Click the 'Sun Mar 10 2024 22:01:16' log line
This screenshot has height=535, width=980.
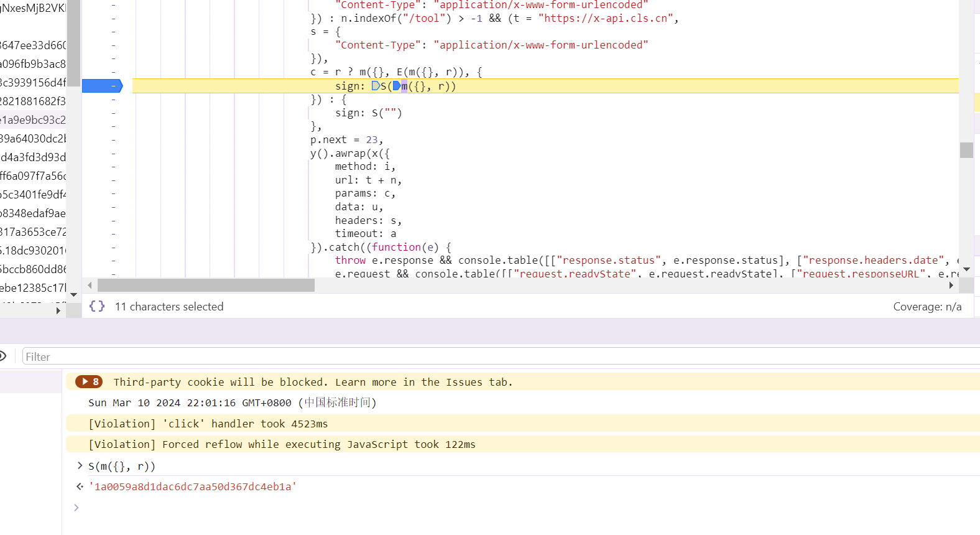point(233,402)
